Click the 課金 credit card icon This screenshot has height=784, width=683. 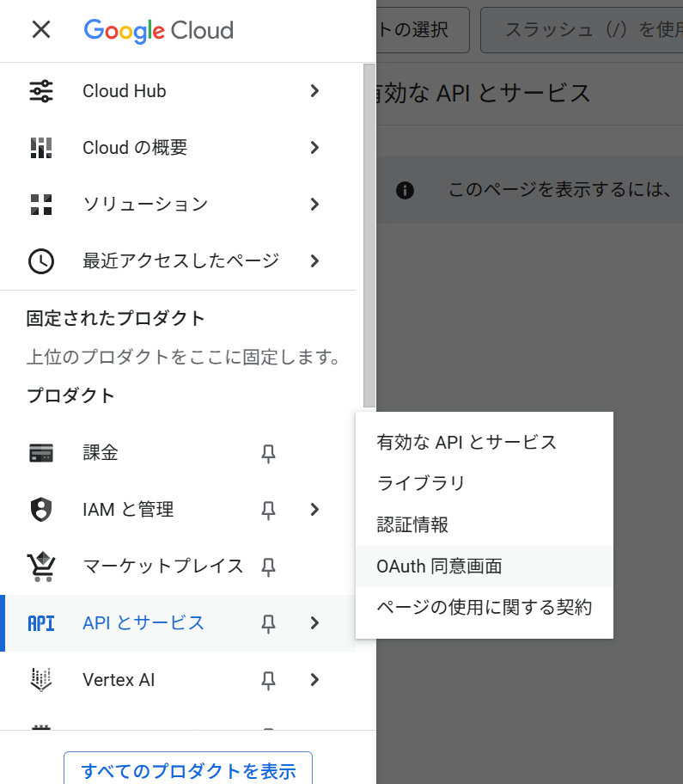coord(41,453)
